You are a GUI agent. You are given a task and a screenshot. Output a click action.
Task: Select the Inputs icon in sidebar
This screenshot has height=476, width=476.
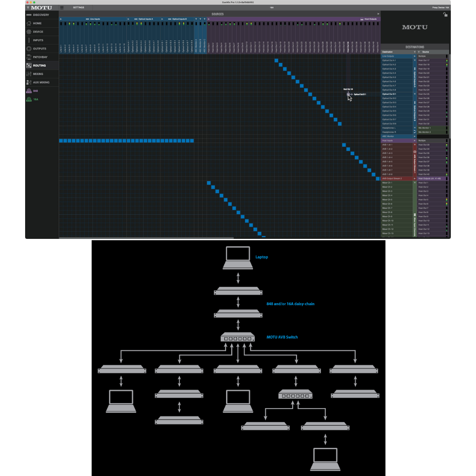[x=29, y=40]
